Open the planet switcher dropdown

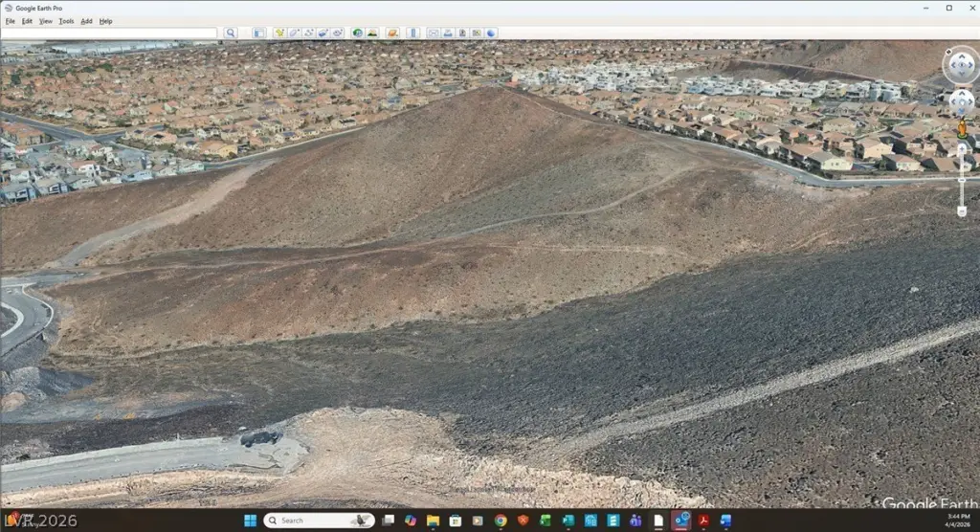tap(392, 33)
